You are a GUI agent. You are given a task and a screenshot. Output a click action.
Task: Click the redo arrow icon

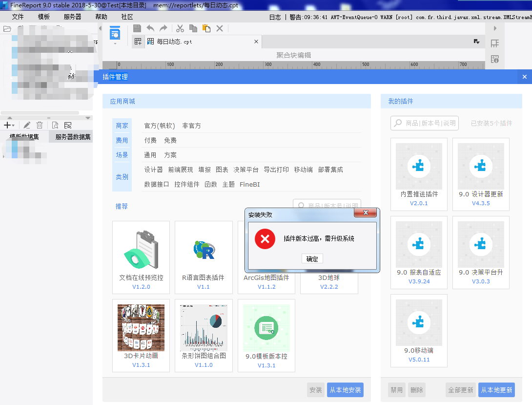tap(164, 28)
